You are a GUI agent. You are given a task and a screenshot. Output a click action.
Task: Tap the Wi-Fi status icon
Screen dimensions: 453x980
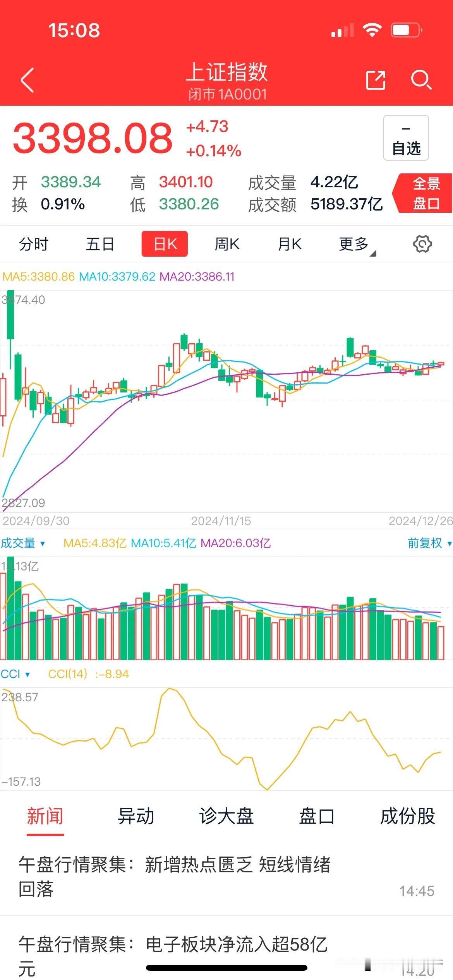[x=372, y=30]
